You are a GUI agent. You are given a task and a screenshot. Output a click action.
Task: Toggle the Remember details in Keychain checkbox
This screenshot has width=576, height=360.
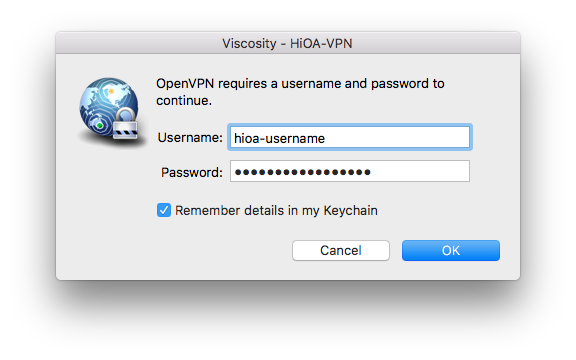(x=164, y=210)
